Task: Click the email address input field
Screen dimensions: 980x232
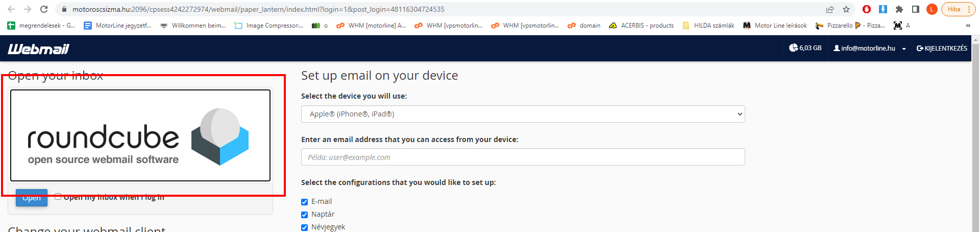Action: (x=523, y=157)
